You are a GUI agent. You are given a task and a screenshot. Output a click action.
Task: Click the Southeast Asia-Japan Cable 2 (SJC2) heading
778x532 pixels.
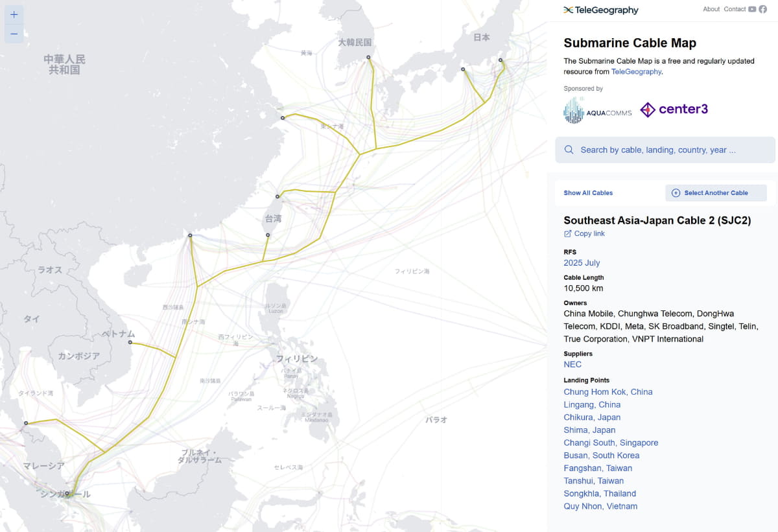coord(657,220)
